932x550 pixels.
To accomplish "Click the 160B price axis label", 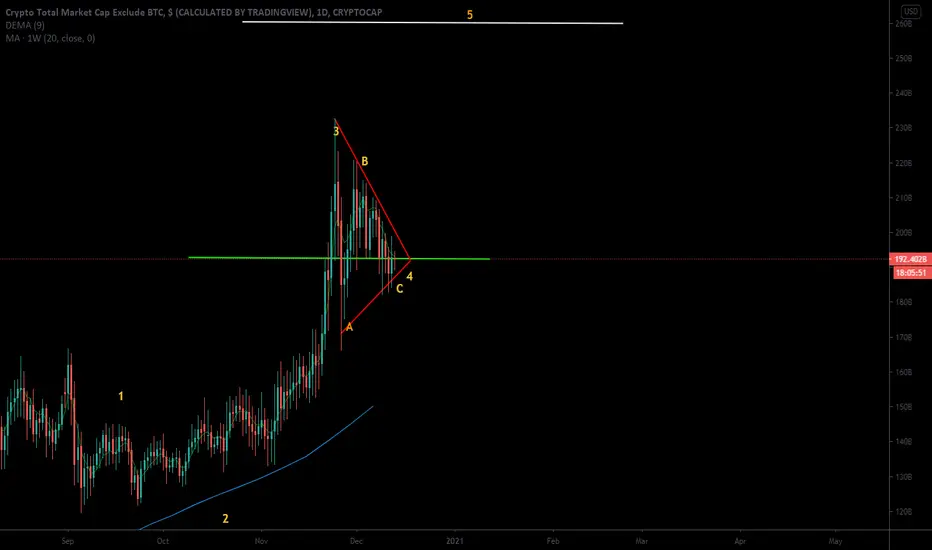I will click(x=903, y=372).
